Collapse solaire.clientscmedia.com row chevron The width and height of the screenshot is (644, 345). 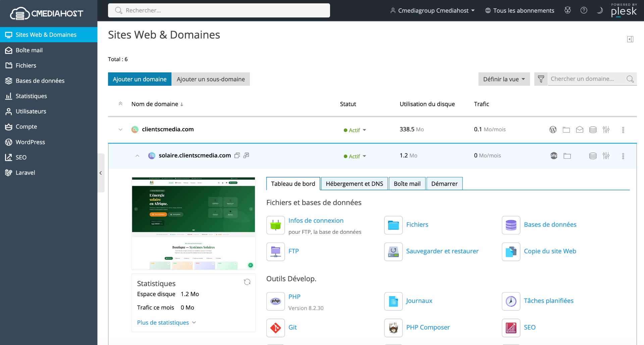coord(137,156)
